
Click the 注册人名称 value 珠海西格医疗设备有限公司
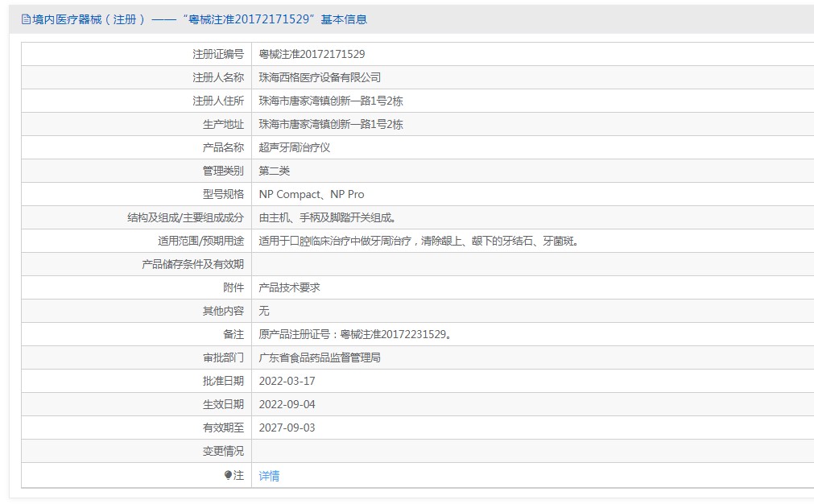(319, 77)
